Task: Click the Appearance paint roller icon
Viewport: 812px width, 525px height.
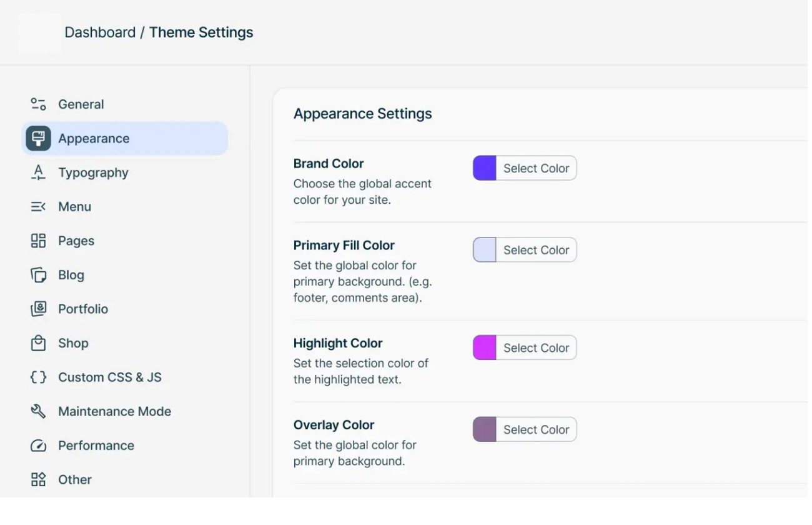Action: 38,138
